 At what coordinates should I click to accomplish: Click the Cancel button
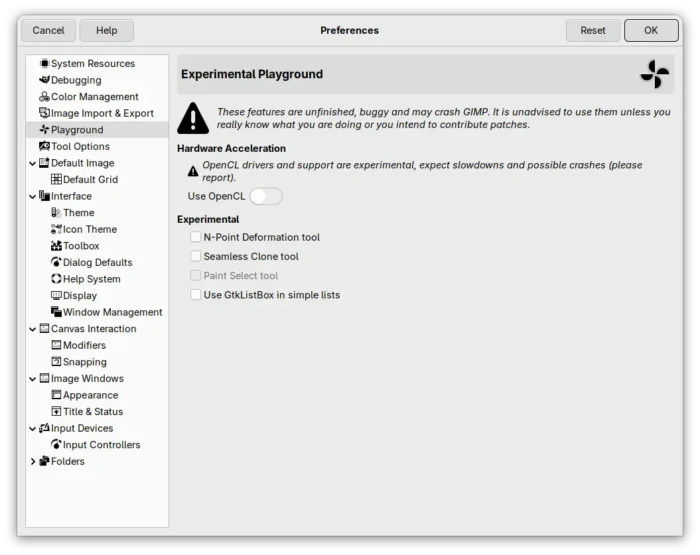(48, 30)
